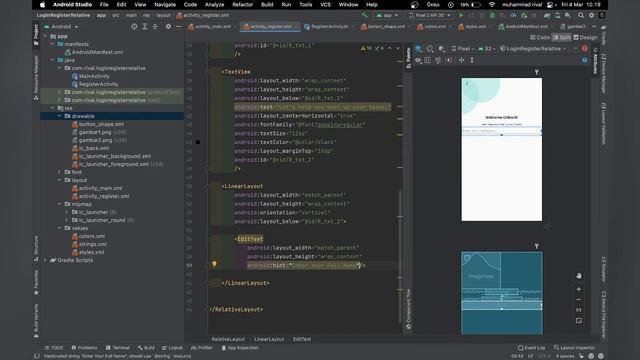Click the Night Mode preview icon

441,49
